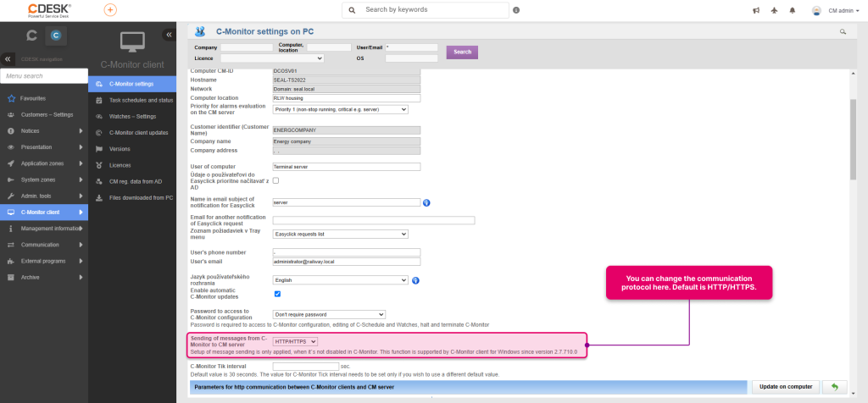This screenshot has width=868, height=403.
Task: Expand the Notices menu item
Action: 44,131
